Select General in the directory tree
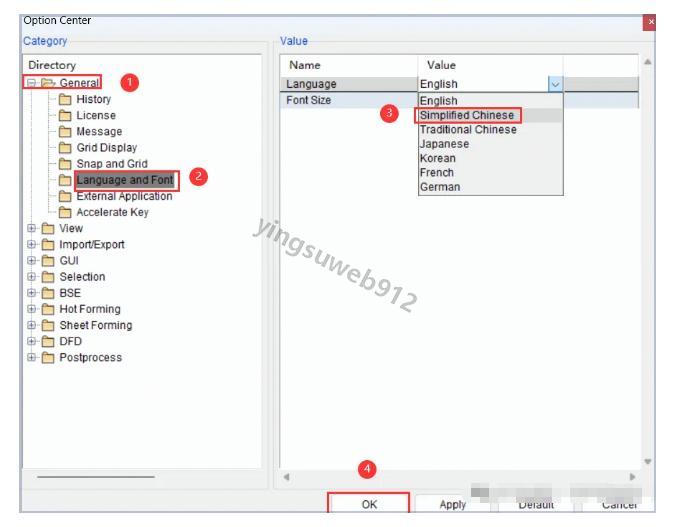This screenshot has height=527, width=675. (79, 82)
